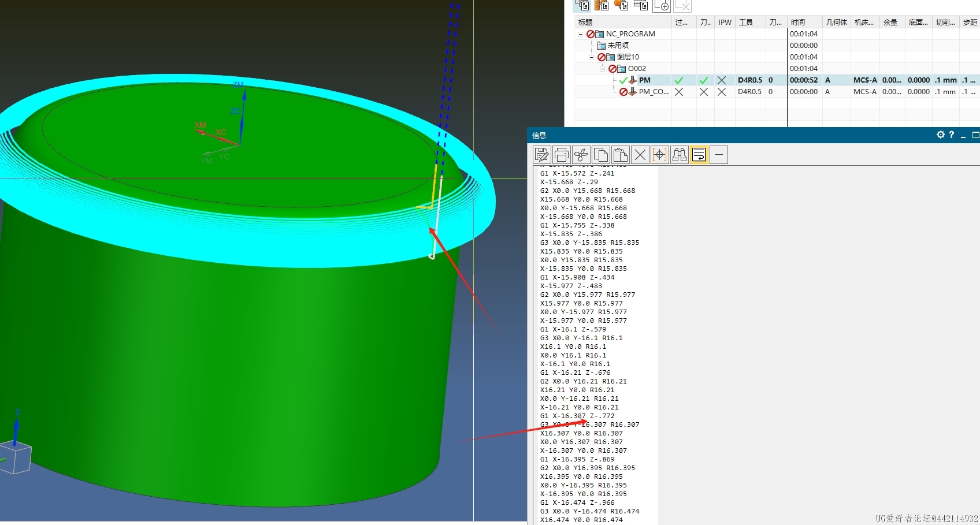Image resolution: width=980 pixels, height=525 pixels.
Task: Click the 余量 column header
Action: point(891,23)
